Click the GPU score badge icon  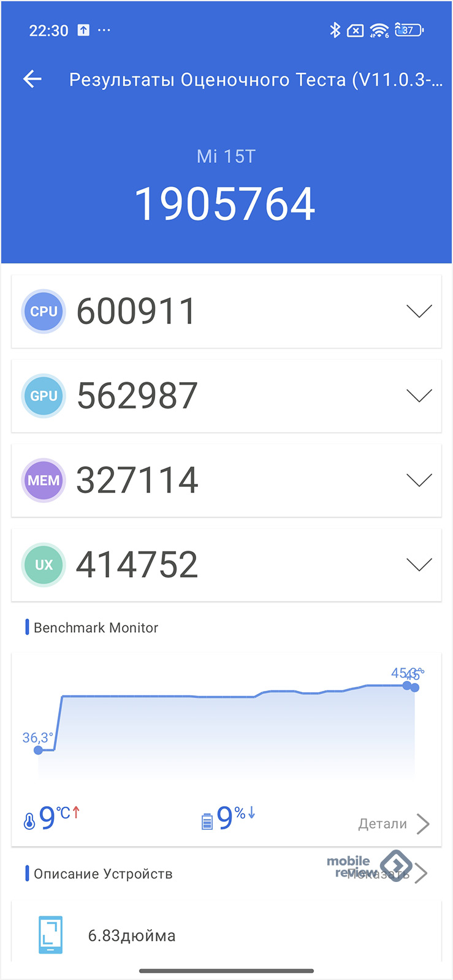coord(44,396)
